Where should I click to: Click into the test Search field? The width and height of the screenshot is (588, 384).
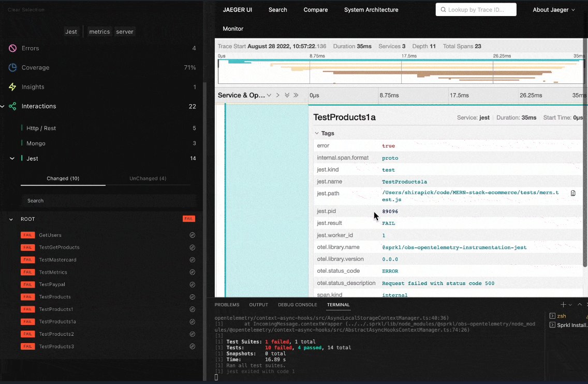point(108,201)
